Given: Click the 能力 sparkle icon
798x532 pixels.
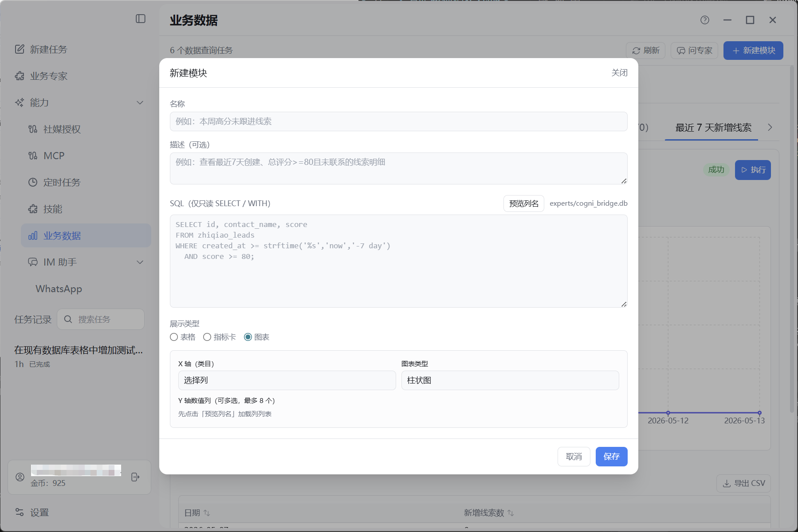Looking at the screenshot, I should point(20,102).
